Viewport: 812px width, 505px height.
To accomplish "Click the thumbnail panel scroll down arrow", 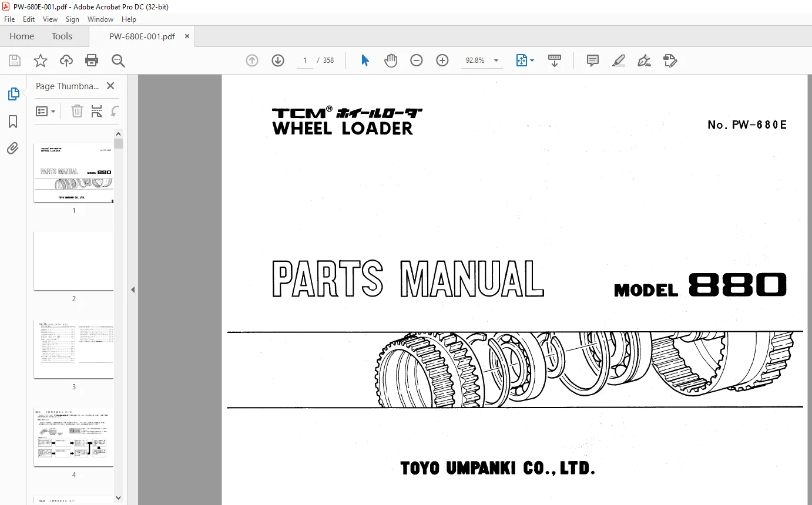I will pos(119,498).
